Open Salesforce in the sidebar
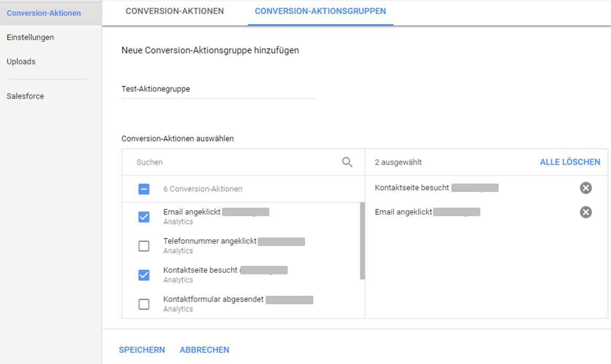The width and height of the screenshot is (611, 364). (25, 96)
